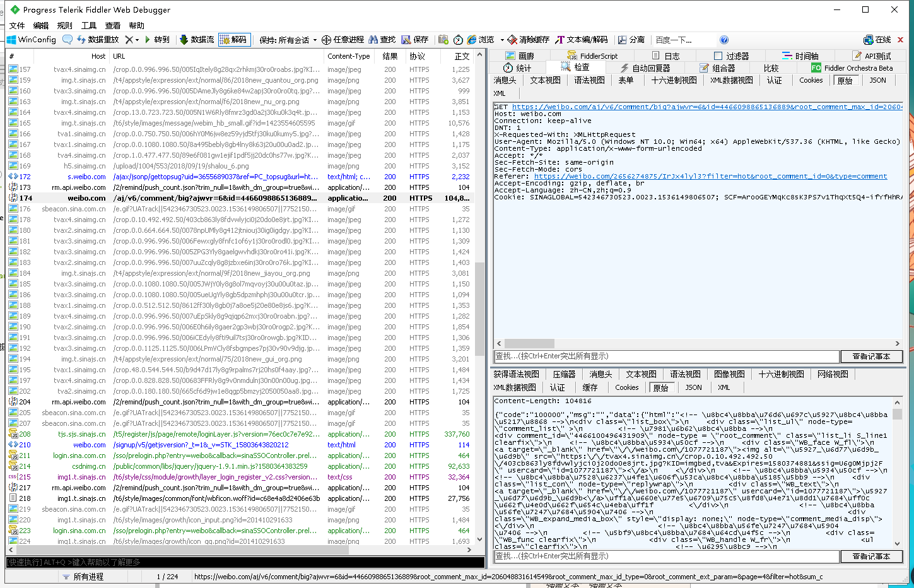Sort sessions by Content-Type column header
Image resolution: width=914 pixels, height=588 pixels.
point(349,56)
